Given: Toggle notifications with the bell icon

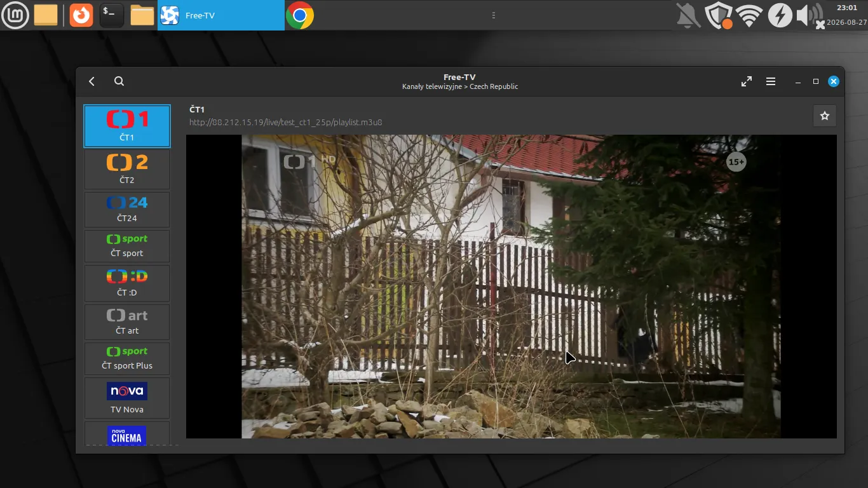Looking at the screenshot, I should point(688,15).
